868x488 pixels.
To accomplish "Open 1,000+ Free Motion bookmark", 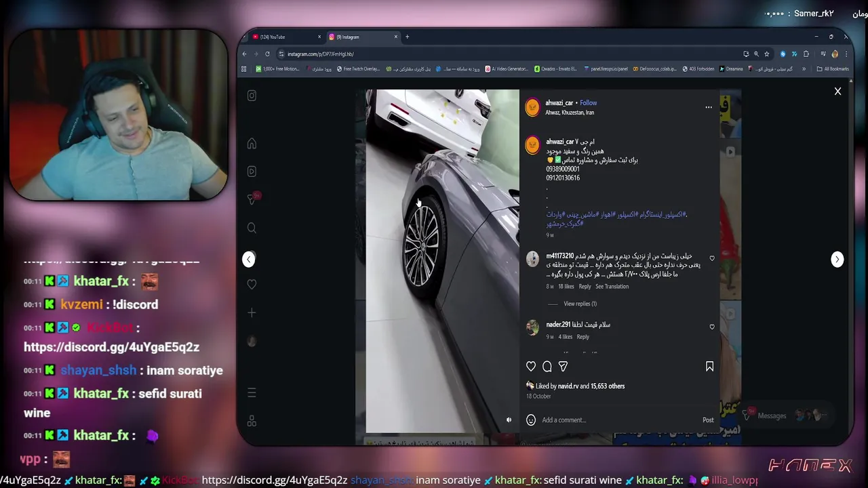I will click(277, 68).
